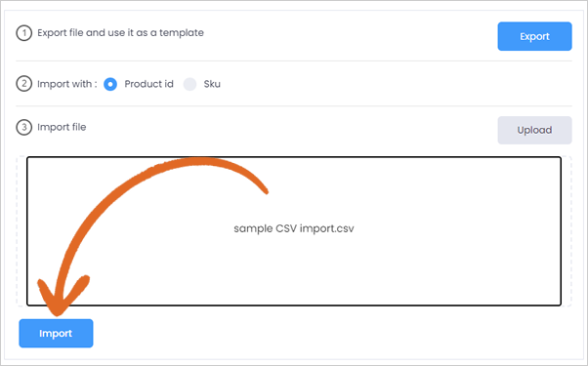Select the Sku radio button
Screen dimensions: 588x366
point(189,84)
